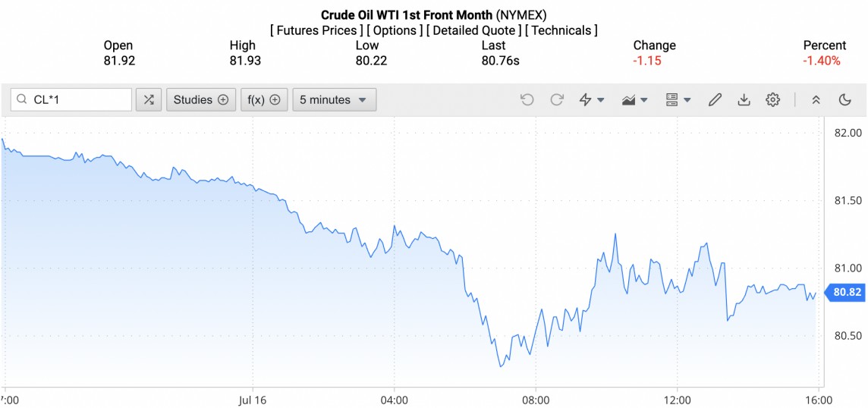The image size is (868, 408).
Task: Open the Detailed Quote link
Action: [x=476, y=30]
